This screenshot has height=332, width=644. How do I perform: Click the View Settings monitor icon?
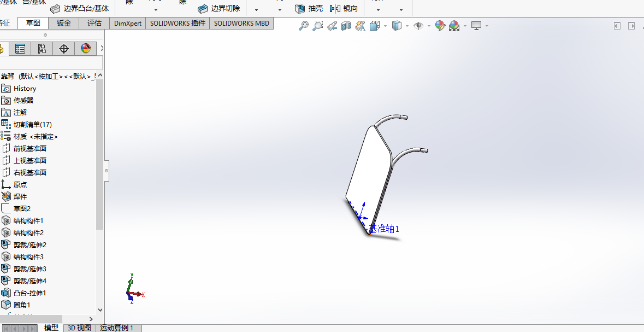[x=476, y=26]
